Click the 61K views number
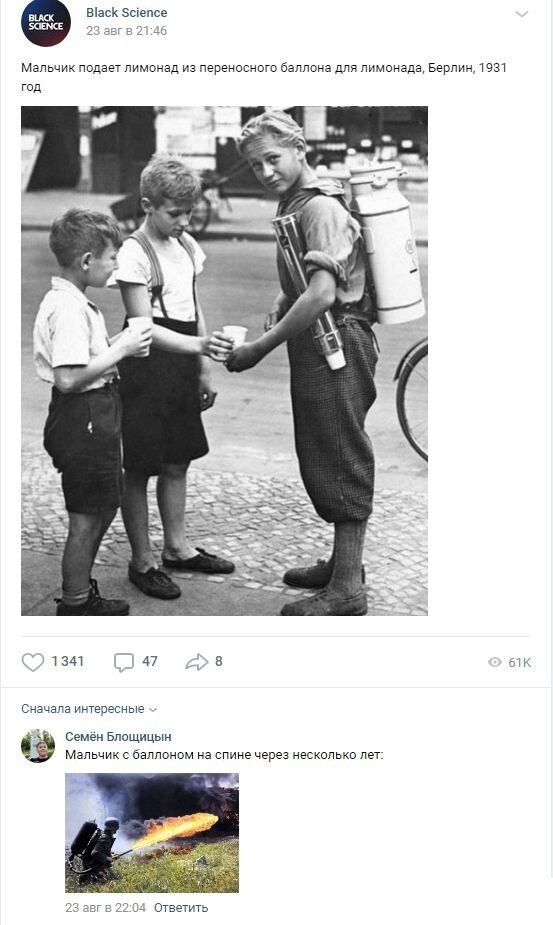 519,662
